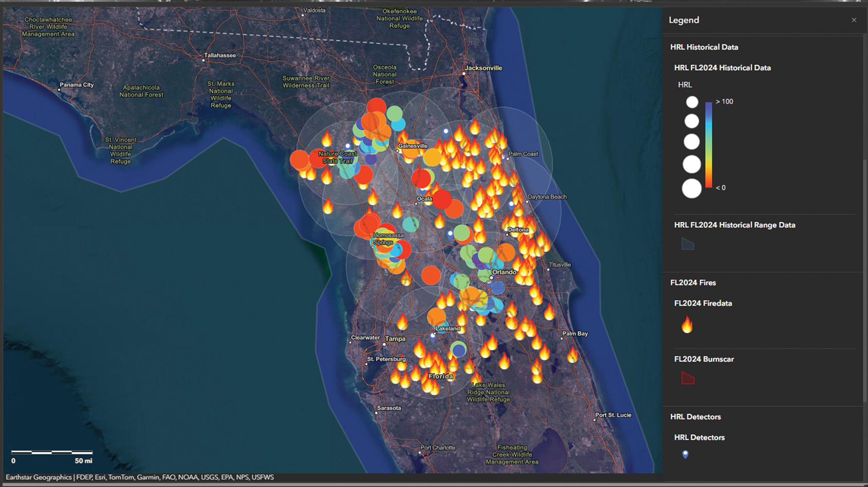868x487 pixels.
Task: Click the largest white HRL circle symbol
Action: pyautogui.click(x=691, y=189)
